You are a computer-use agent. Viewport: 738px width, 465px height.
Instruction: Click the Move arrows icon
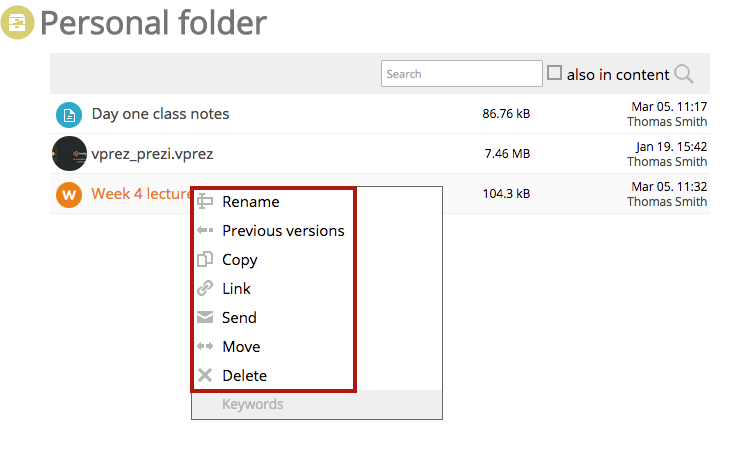(x=205, y=346)
